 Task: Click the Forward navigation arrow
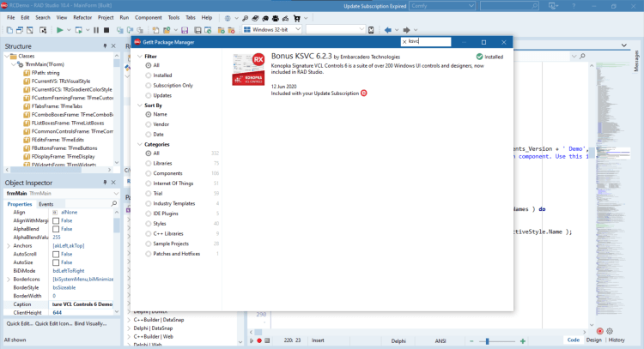[407, 30]
